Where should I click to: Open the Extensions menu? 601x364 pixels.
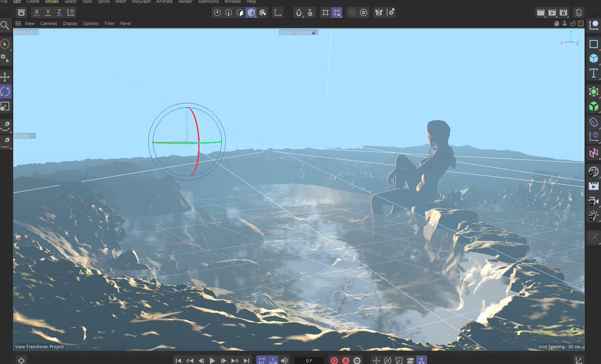tap(208, 2)
